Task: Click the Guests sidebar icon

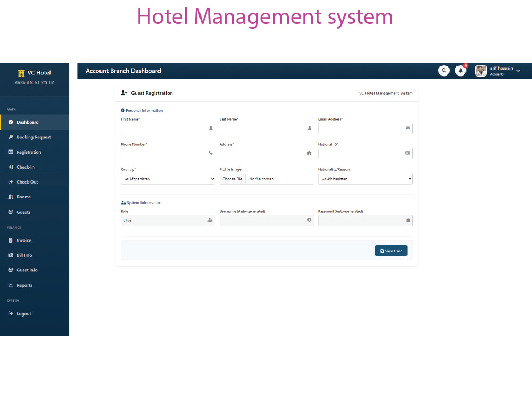Action: point(11,212)
